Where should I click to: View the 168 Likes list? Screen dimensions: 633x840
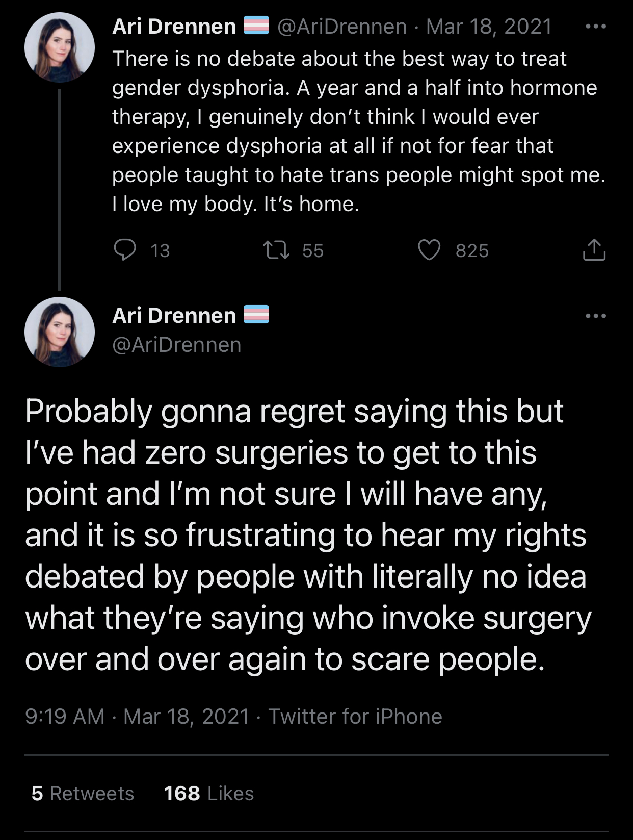tap(208, 794)
